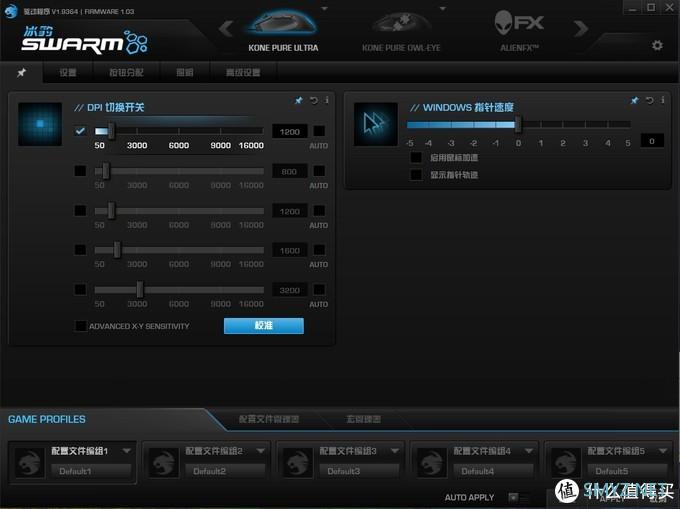Enable the 3200 DPI level checkbox
Viewport: 680px width, 509px height.
point(80,290)
